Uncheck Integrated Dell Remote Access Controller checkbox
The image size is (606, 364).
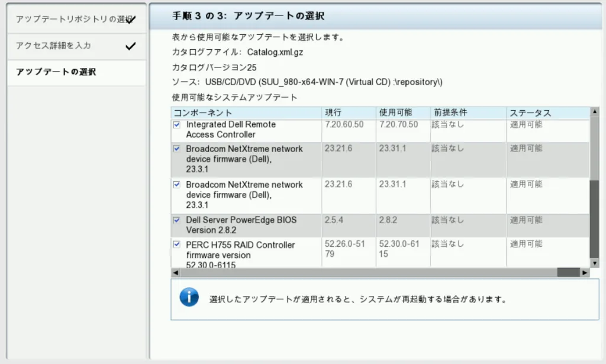click(177, 125)
